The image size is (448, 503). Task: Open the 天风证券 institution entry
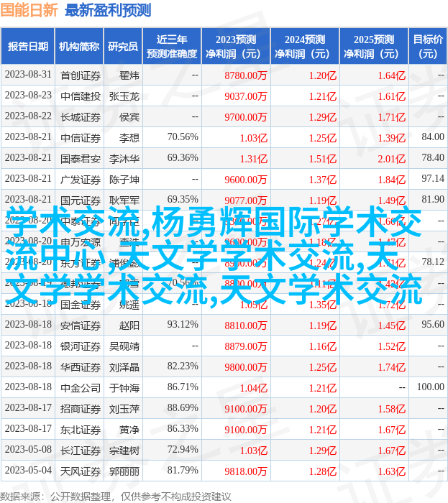(80, 471)
